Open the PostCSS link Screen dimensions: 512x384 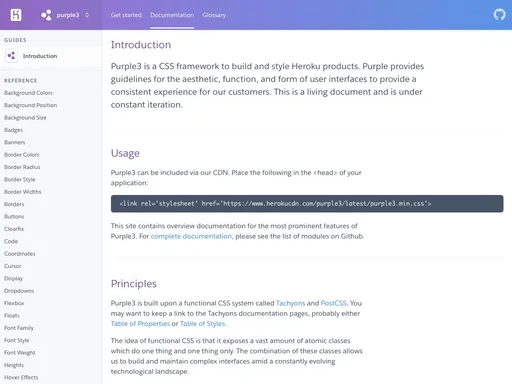coord(333,303)
